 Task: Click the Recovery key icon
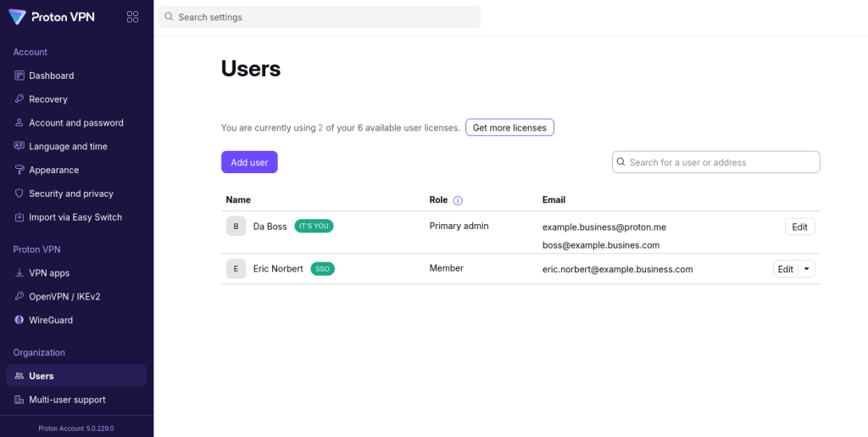point(19,99)
